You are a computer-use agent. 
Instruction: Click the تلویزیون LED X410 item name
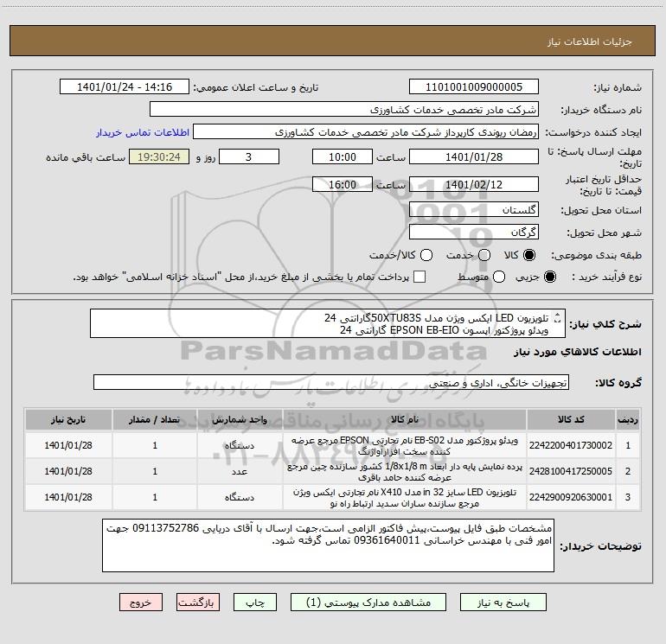405,497
